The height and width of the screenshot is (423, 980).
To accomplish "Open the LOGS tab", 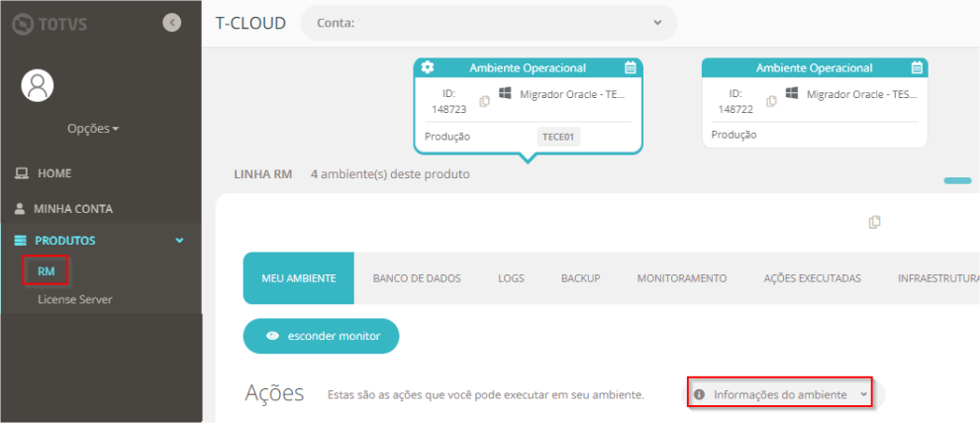I will click(x=511, y=278).
